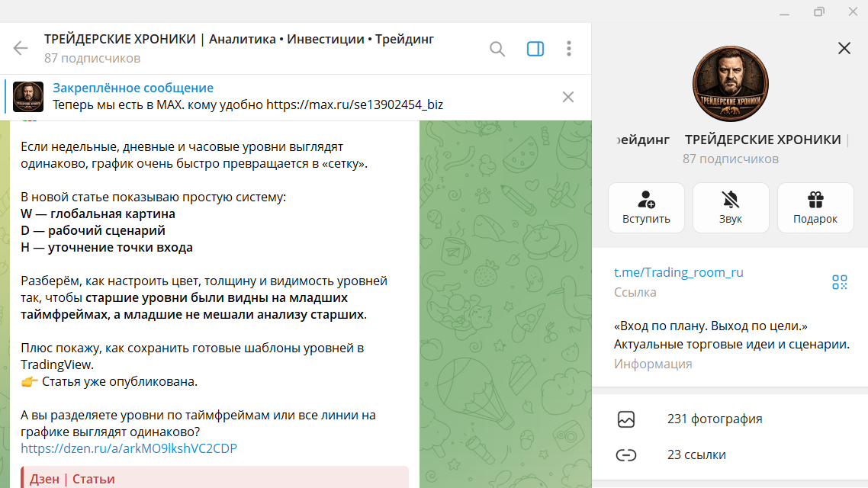Screen dimensions: 868x488
Task: Click the photos gallery icon
Action: pos(626,419)
